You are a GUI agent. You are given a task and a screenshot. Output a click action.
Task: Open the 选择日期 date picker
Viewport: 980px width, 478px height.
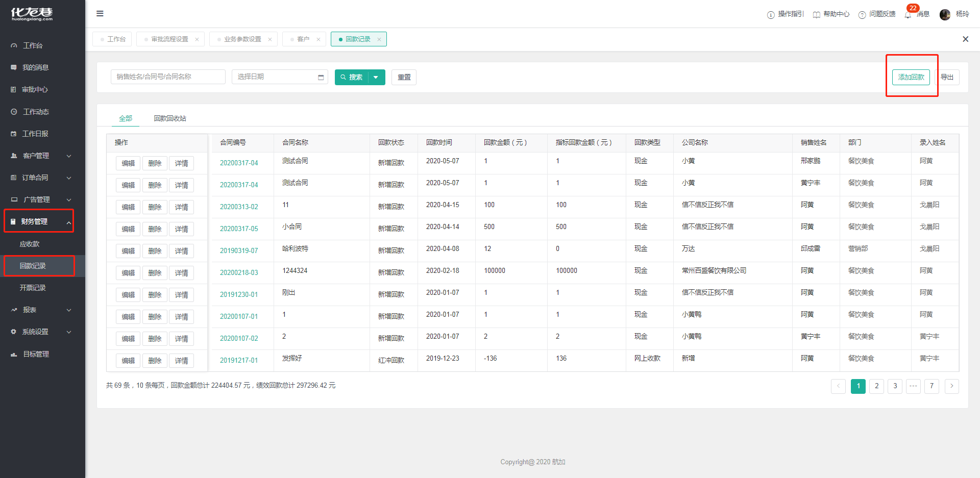coord(280,77)
